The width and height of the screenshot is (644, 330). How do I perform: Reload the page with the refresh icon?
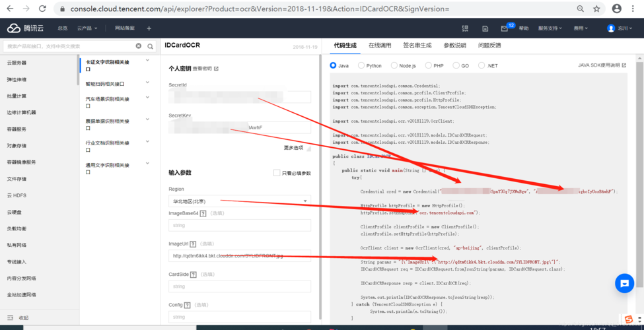click(42, 9)
